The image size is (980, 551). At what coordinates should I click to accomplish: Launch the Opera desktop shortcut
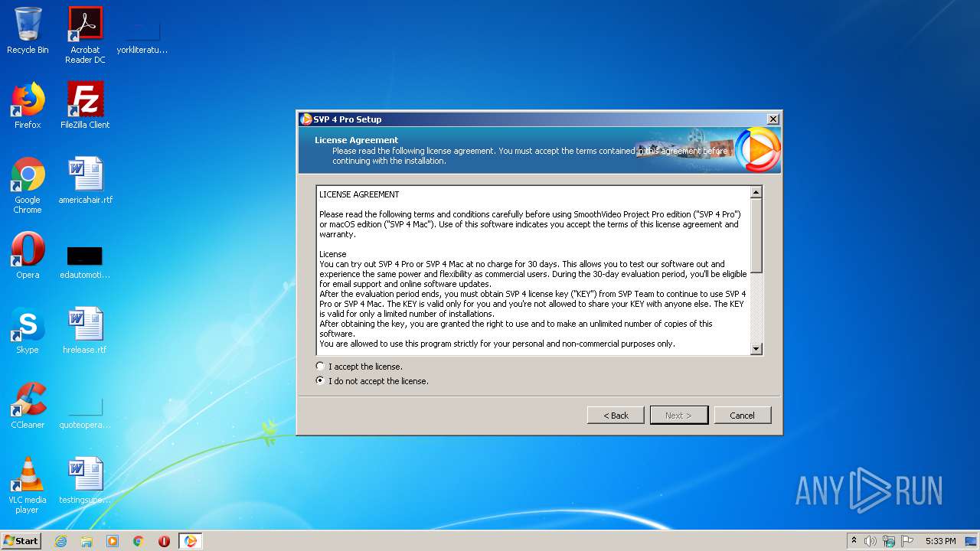tap(28, 256)
